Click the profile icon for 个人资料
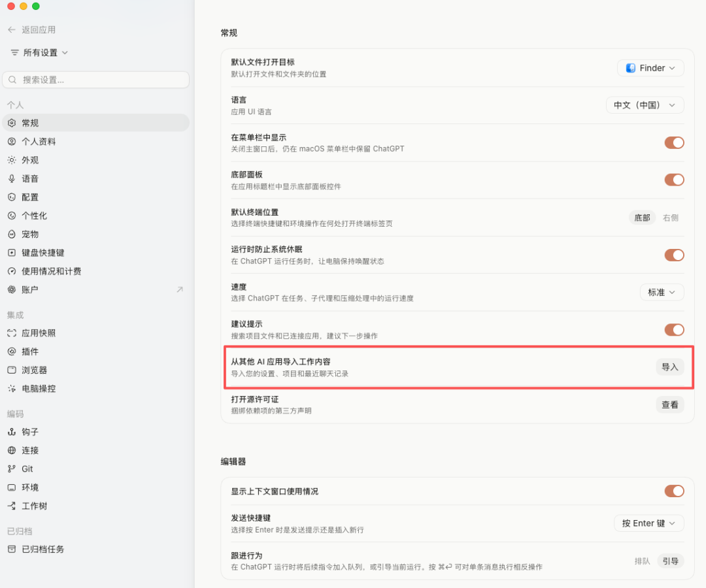706x588 pixels. [x=12, y=141]
